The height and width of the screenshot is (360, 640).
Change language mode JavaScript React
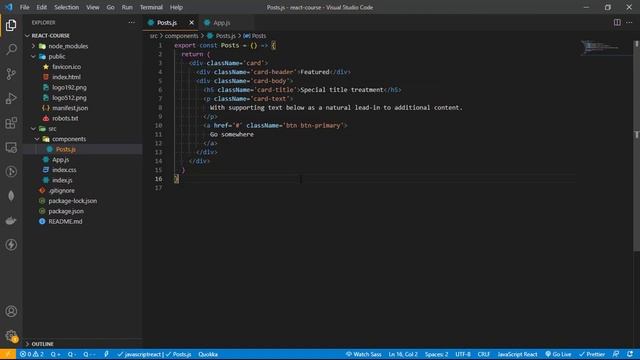517,354
